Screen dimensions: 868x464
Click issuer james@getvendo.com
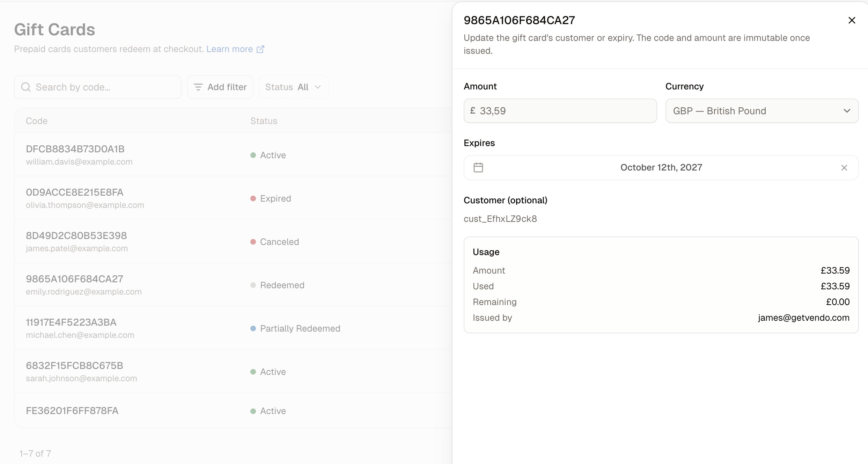coord(803,318)
